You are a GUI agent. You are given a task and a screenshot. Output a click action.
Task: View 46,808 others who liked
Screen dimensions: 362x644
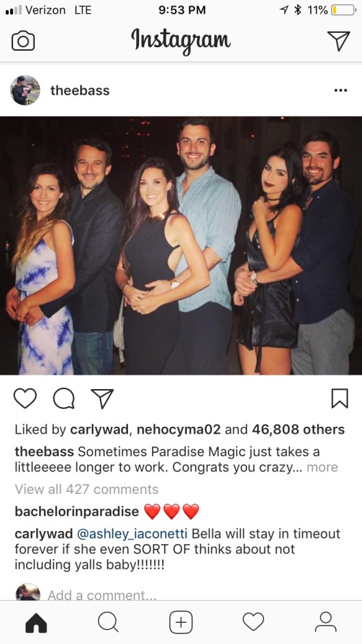298,430
